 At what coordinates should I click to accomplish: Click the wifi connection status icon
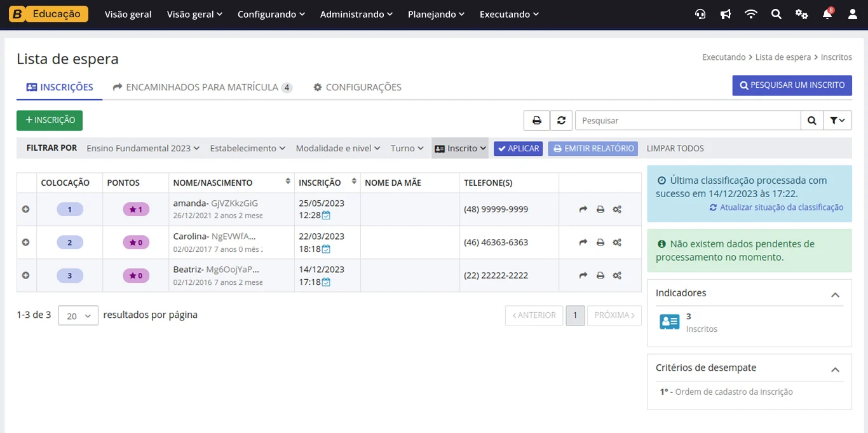pos(751,14)
